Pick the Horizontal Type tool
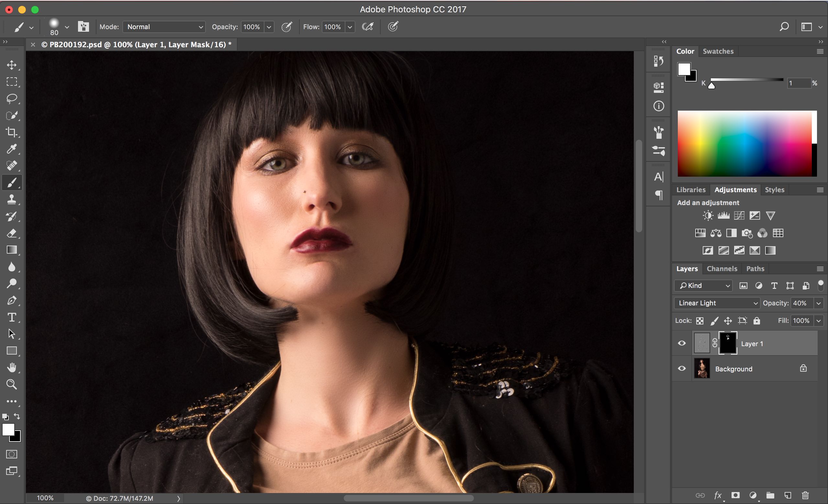The image size is (828, 504). 11,317
